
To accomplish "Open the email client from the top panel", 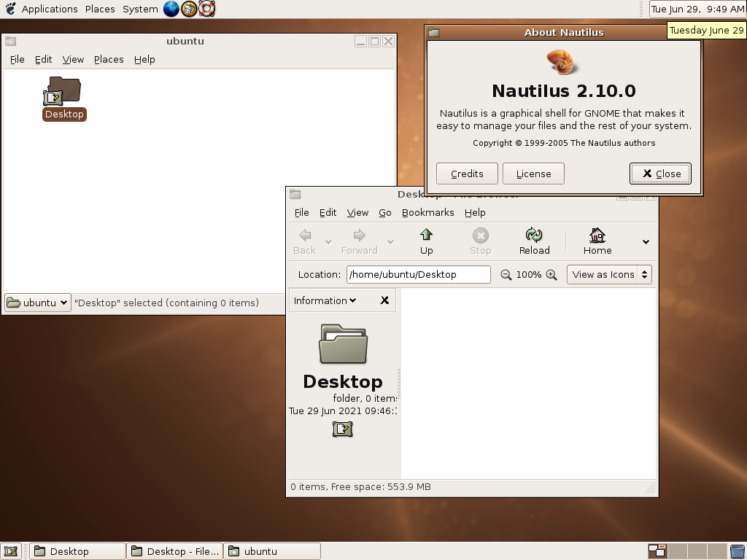I will tap(188, 9).
